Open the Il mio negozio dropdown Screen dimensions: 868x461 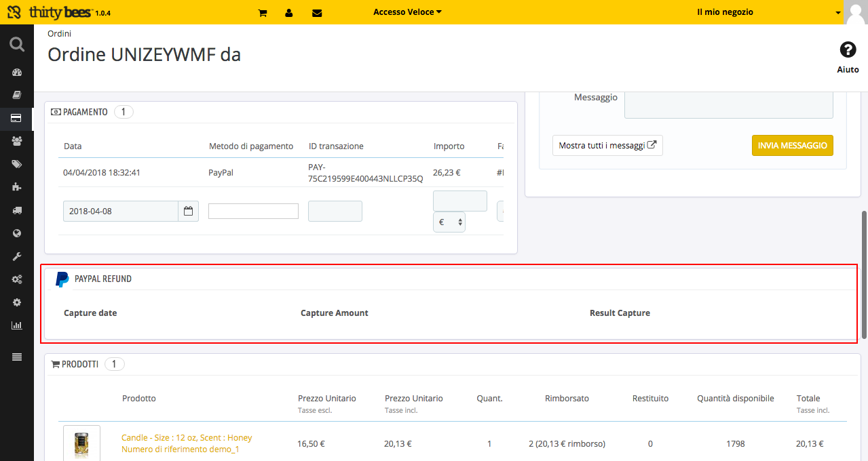click(769, 12)
